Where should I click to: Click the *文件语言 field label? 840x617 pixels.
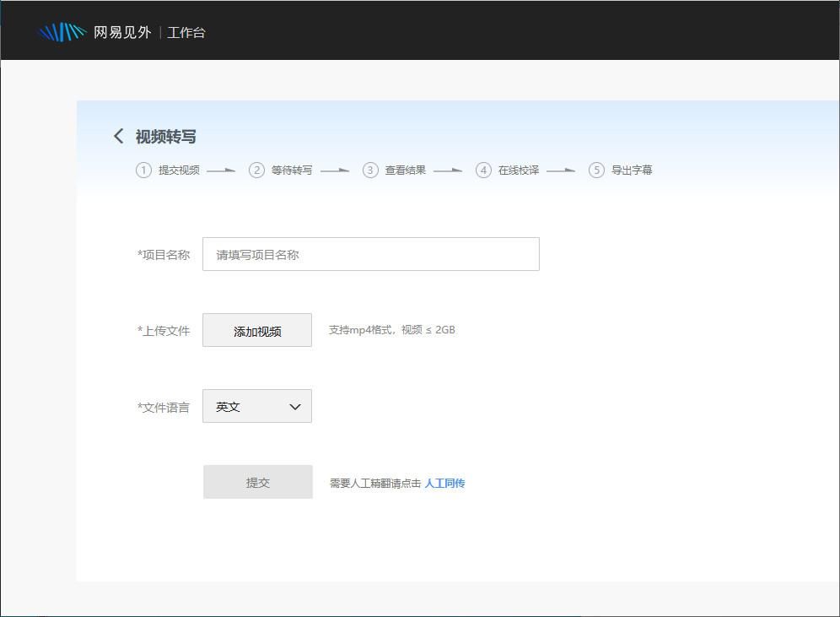click(164, 408)
